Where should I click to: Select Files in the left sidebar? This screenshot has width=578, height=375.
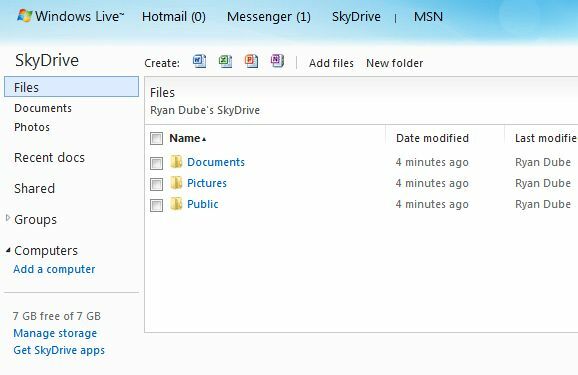pyautogui.click(x=72, y=87)
